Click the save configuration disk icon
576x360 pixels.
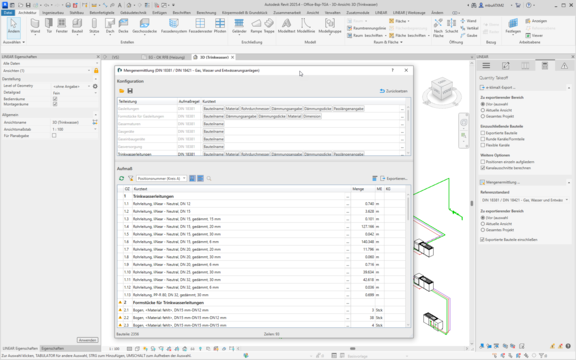[130, 91]
